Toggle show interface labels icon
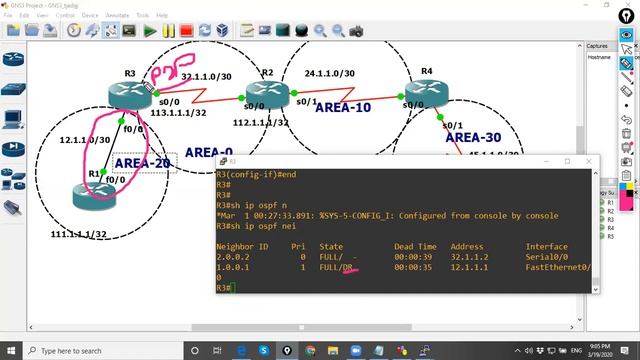The height and width of the screenshot is (360, 640). click(x=92, y=31)
